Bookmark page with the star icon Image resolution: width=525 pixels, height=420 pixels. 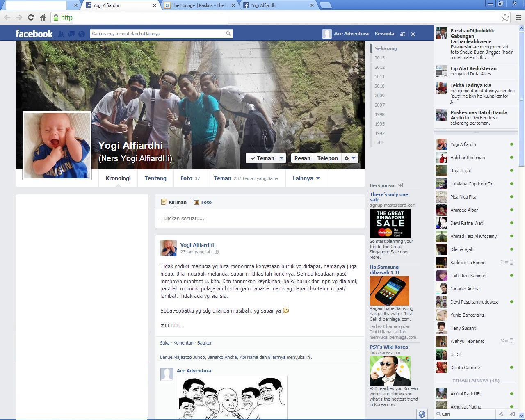click(x=505, y=18)
